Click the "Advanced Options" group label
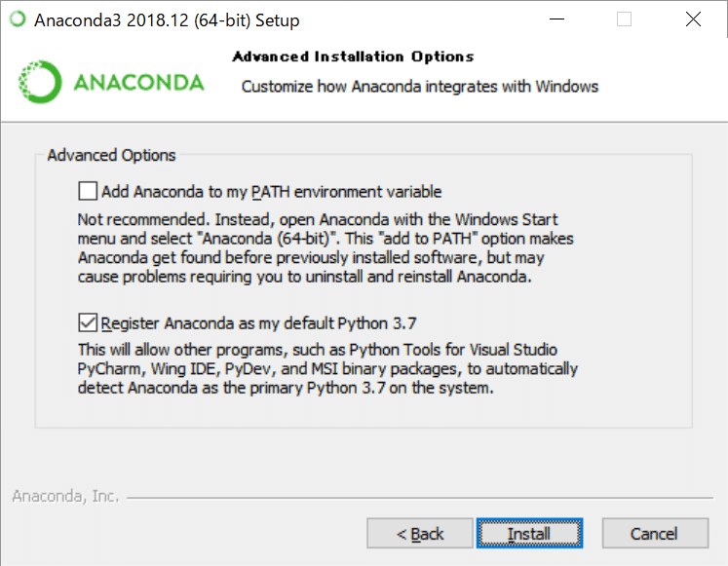 coord(111,155)
